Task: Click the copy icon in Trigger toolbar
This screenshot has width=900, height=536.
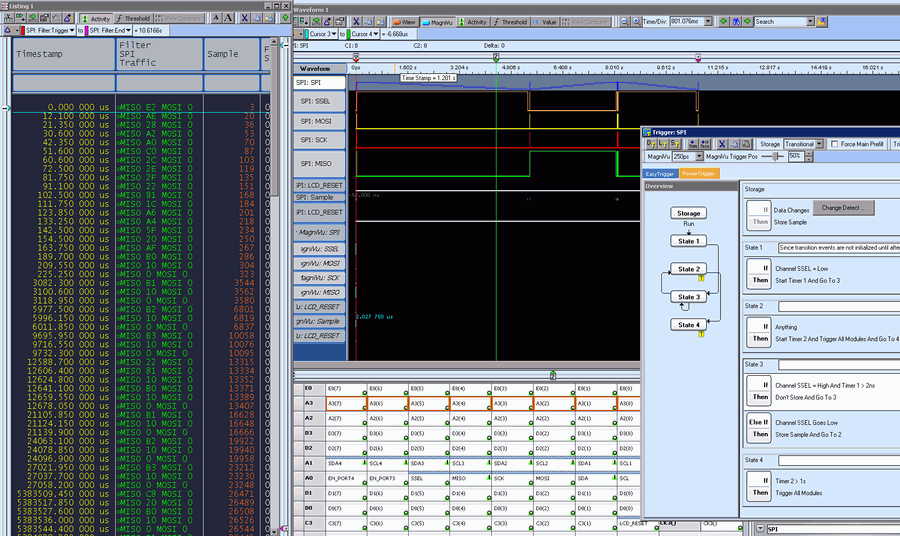Action: pyautogui.click(x=734, y=144)
